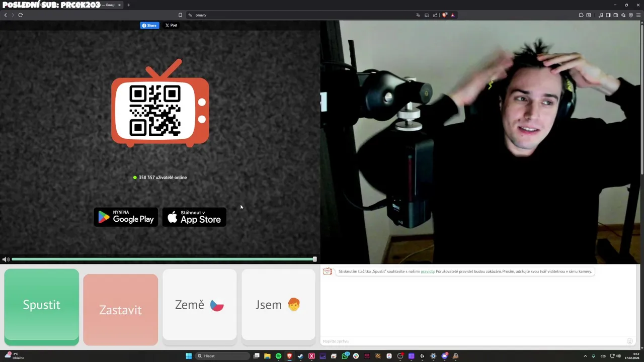Go back in browser history
644x362 pixels.
(6, 15)
